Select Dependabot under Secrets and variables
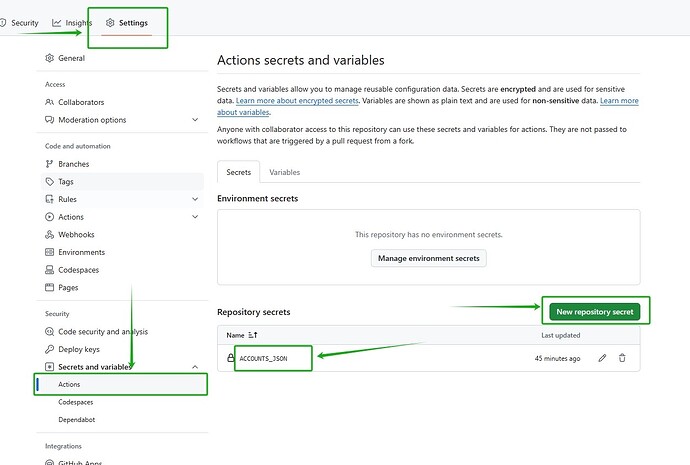The height and width of the screenshot is (465, 690). [x=78, y=419]
